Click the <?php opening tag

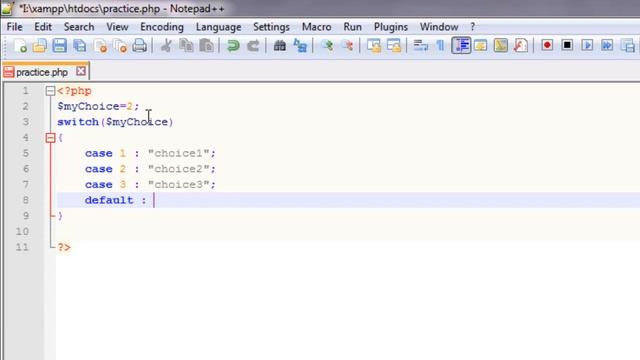pyautogui.click(x=74, y=91)
